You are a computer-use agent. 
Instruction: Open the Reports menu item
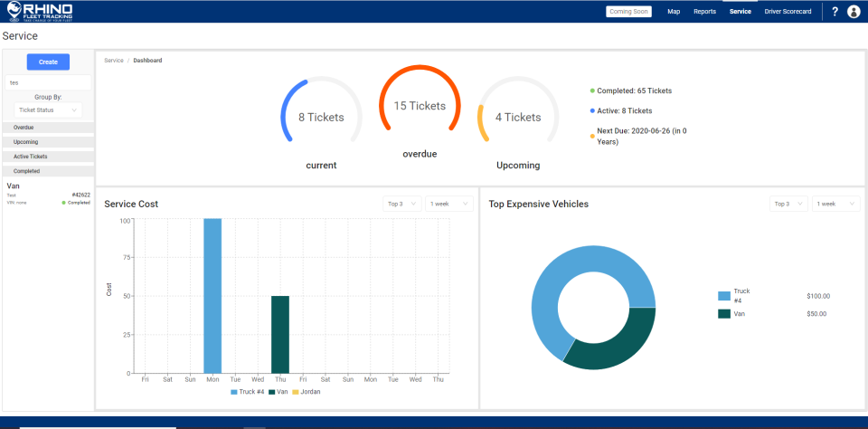coord(704,12)
